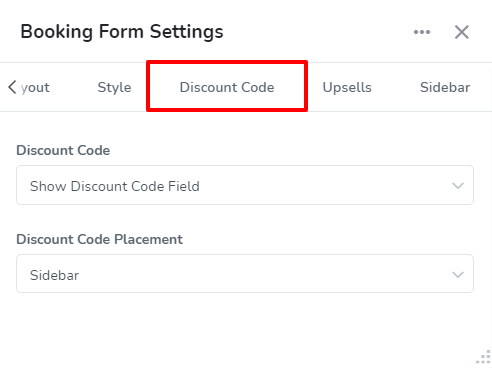Click the left chevron to scroll tabs back
This screenshot has height=368, width=492.
12,87
